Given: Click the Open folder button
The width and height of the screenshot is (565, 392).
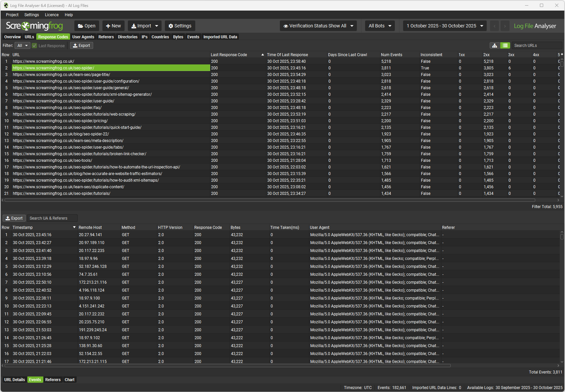Looking at the screenshot, I should tap(87, 26).
